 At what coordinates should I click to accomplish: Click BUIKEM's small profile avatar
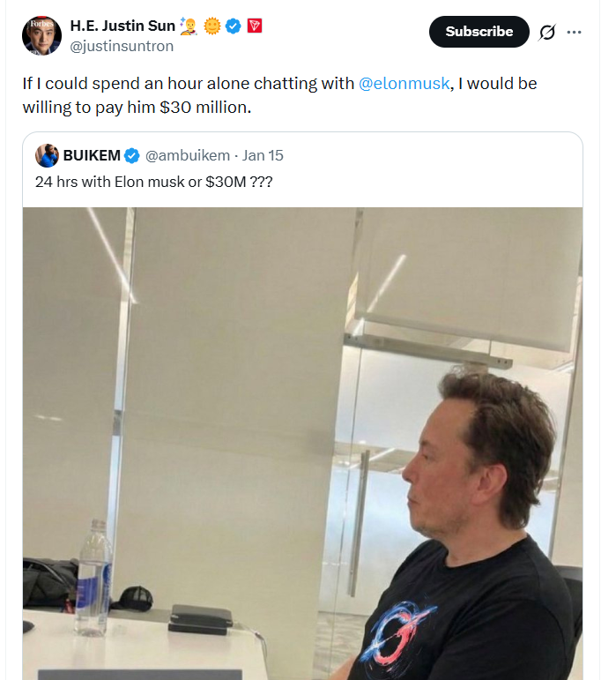tap(47, 156)
